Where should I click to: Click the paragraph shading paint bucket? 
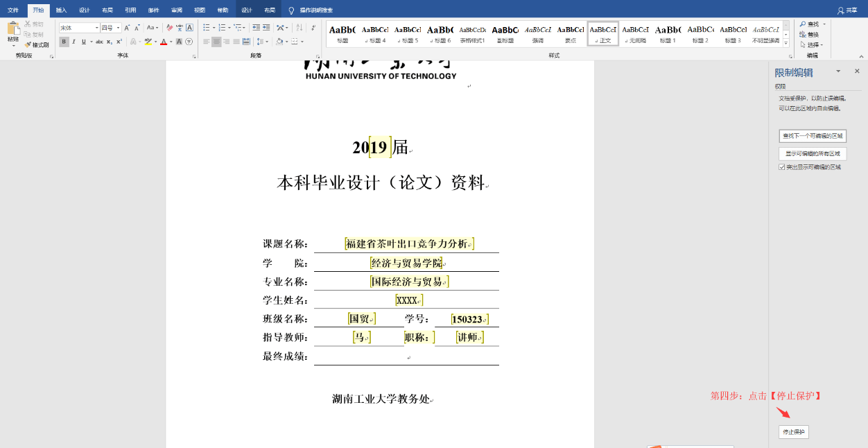(x=279, y=42)
